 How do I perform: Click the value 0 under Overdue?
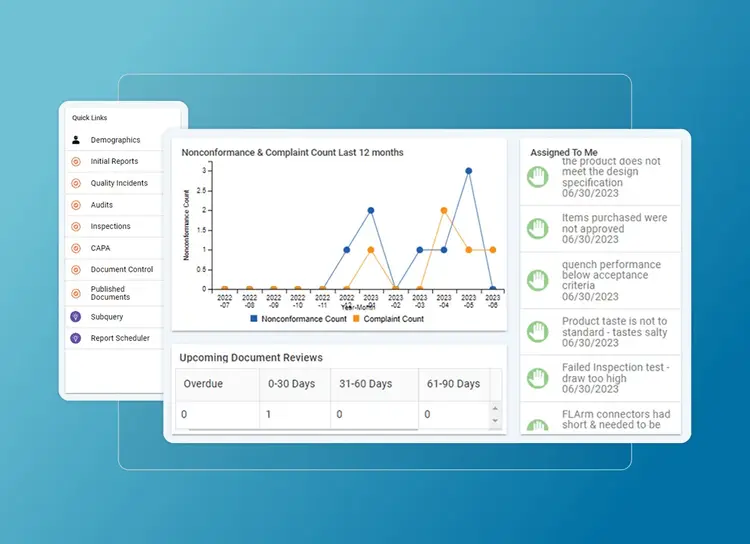point(184,414)
